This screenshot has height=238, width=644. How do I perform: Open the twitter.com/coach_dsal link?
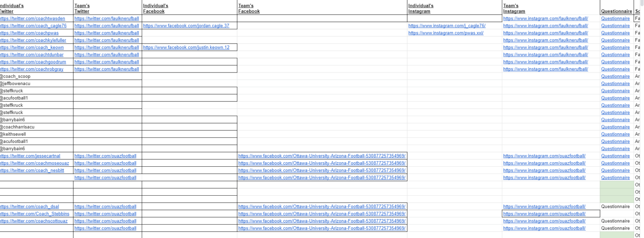click(x=29, y=207)
